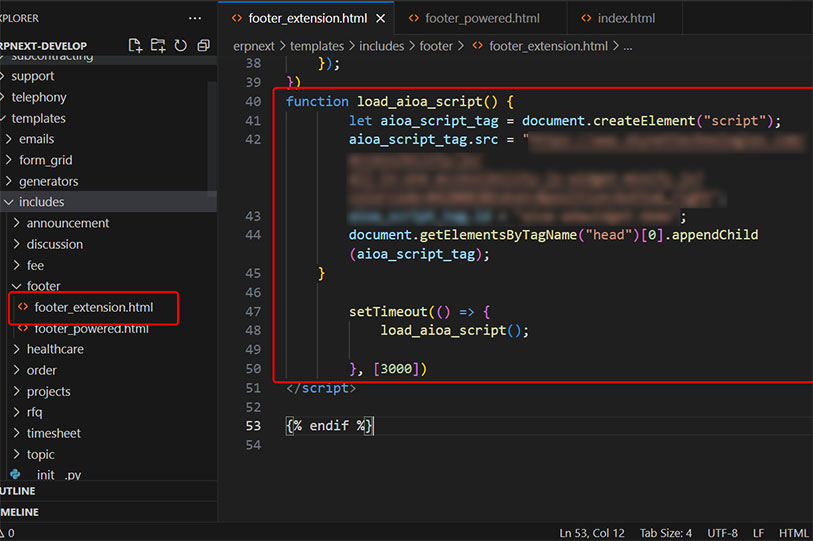Screen dimensions: 813x541
Task: Click HTML icon beside footer_extension.html tree item
Action: (23, 307)
